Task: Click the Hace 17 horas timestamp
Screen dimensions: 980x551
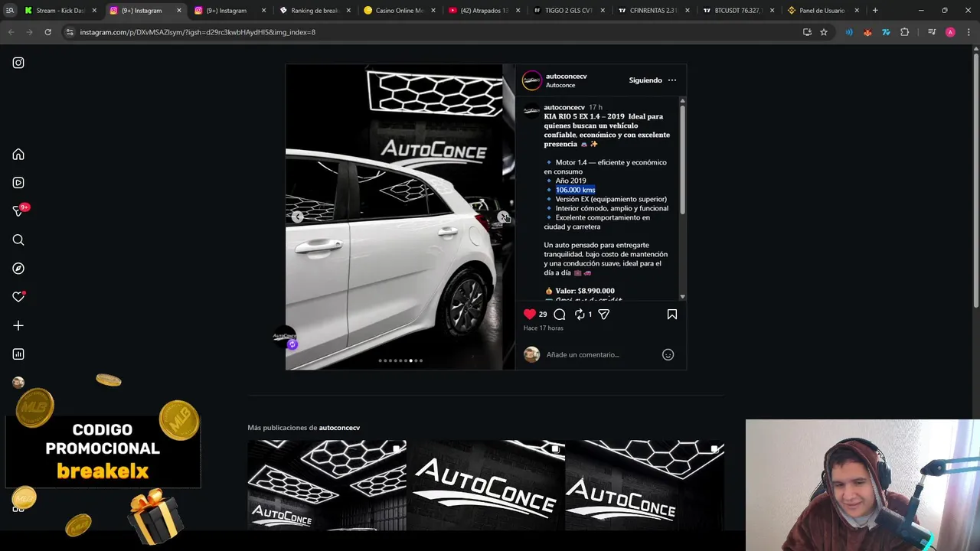Action: 543,328
